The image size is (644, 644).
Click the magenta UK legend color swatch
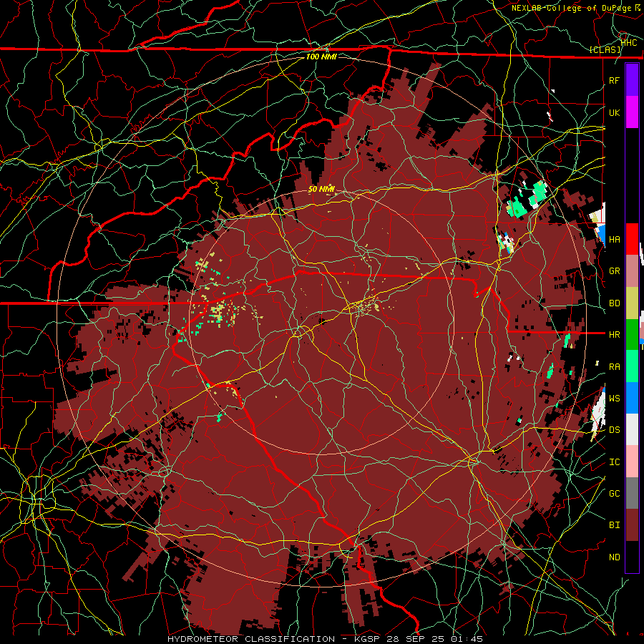632,112
